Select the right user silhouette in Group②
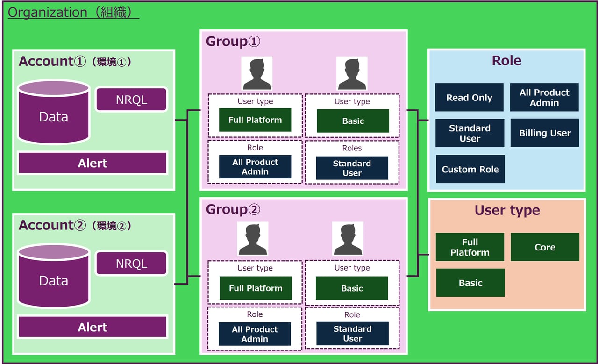The height and width of the screenshot is (364, 598). click(x=348, y=239)
